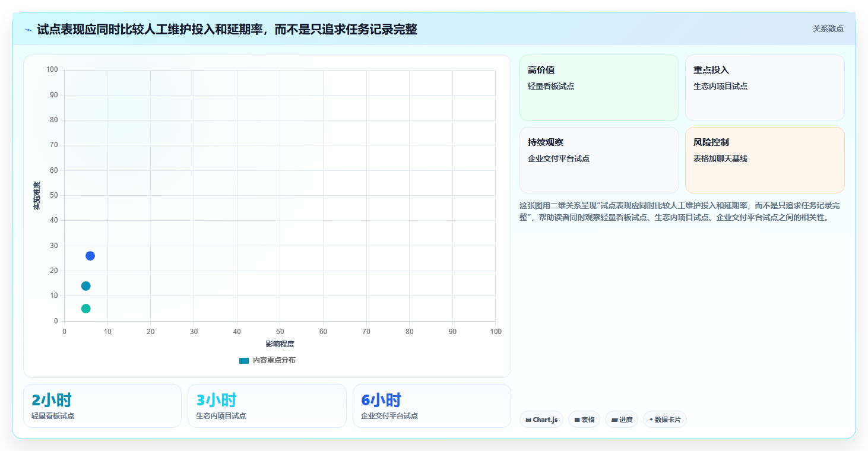868x451 pixels.
Task: Click the description paragraph below the quadrant cards
Action: [x=679, y=211]
